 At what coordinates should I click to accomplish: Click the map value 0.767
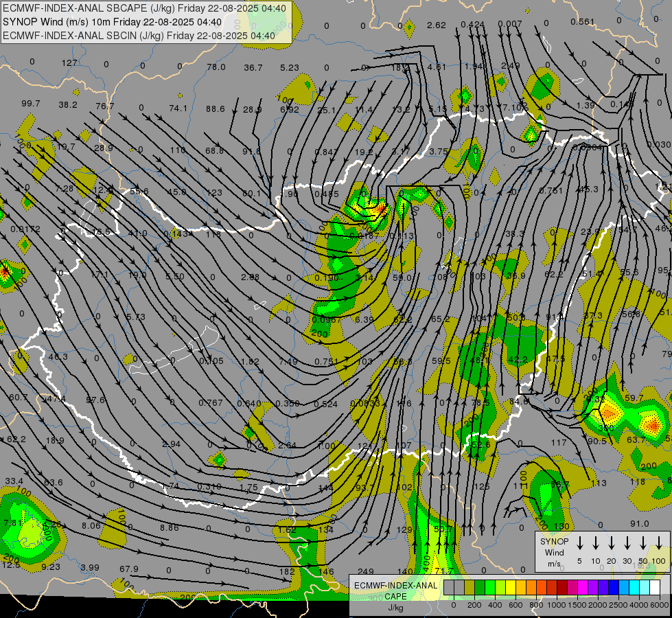tap(211, 402)
